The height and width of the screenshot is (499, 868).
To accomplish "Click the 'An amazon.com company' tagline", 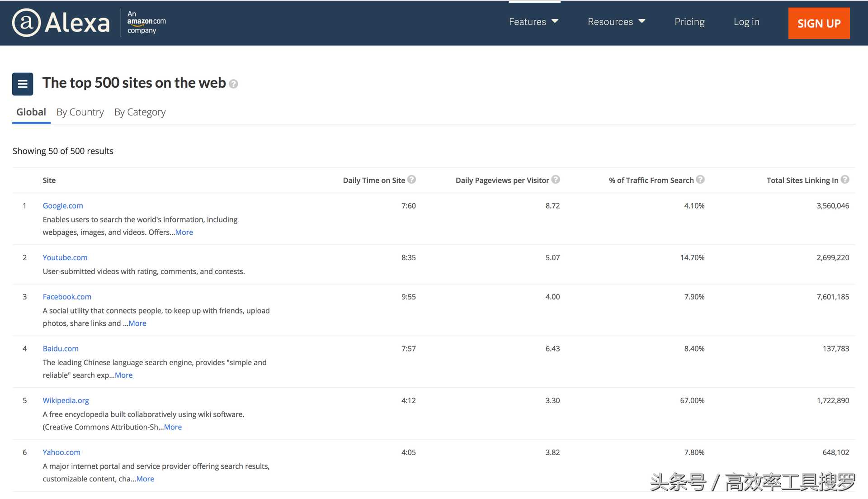I will coord(146,22).
